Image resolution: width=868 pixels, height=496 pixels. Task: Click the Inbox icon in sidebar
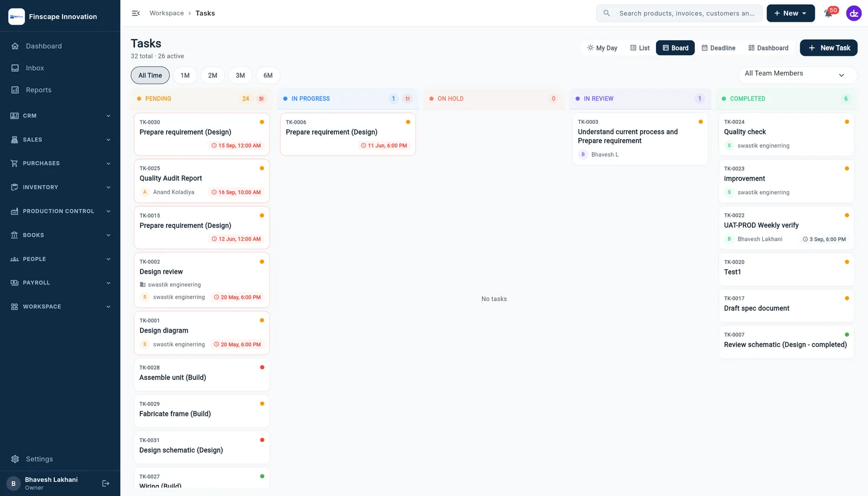pos(15,68)
